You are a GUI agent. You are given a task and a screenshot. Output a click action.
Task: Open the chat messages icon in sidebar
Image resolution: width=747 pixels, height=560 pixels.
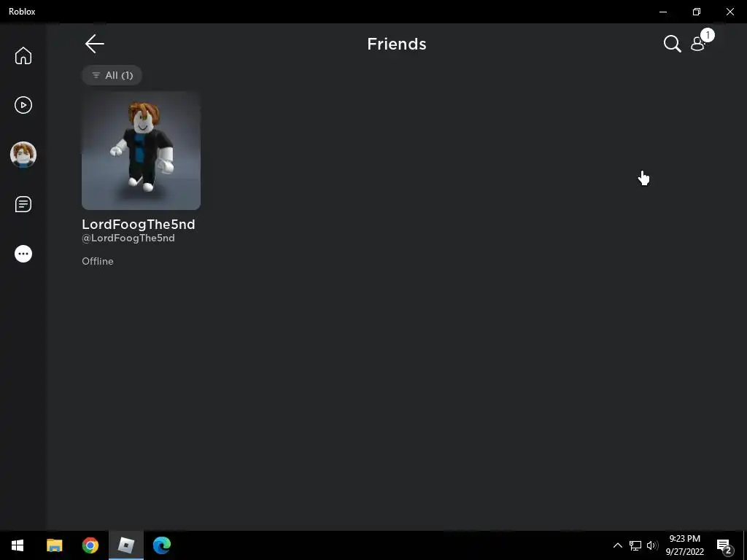[23, 204]
